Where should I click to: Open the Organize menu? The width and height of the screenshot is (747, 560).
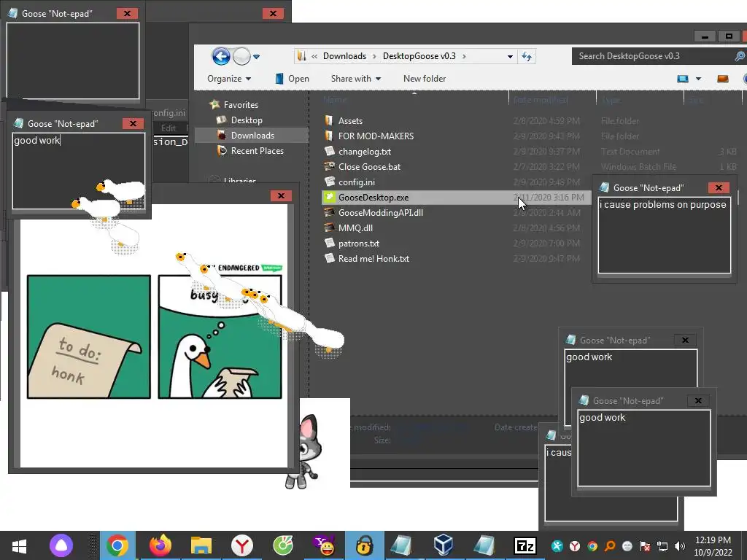point(229,79)
